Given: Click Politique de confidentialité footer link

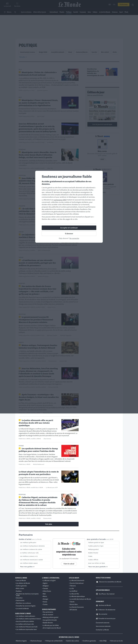Looking at the screenshot, I should click(x=54, y=641).
